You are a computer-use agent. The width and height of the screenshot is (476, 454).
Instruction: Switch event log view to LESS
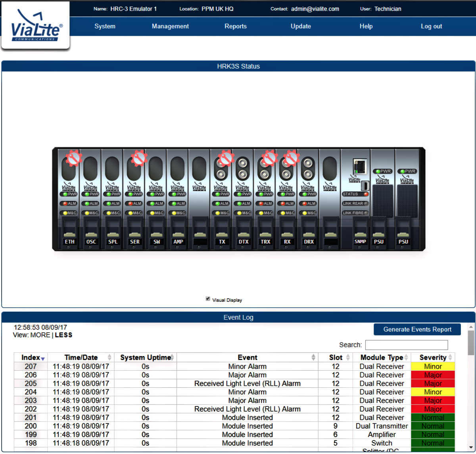pyautogui.click(x=63, y=335)
